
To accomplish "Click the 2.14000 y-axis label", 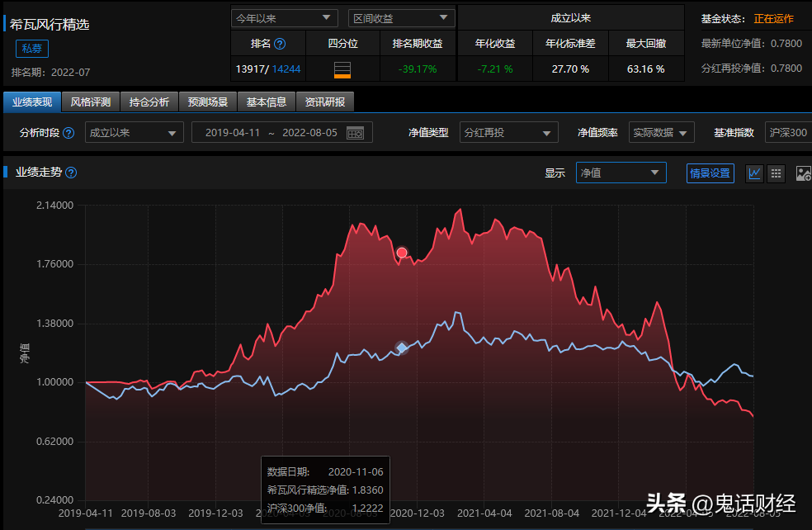I will click(55, 206).
